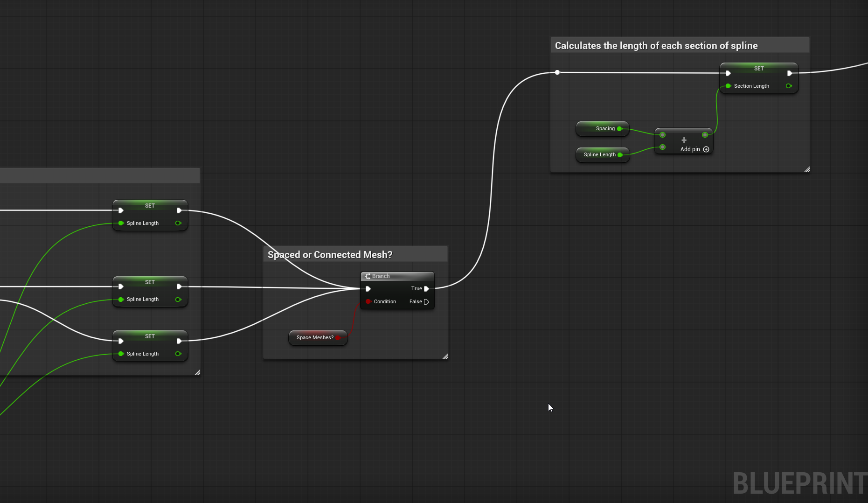Select the Branch node title bar
Screen dimensions: 868x503
click(x=397, y=276)
